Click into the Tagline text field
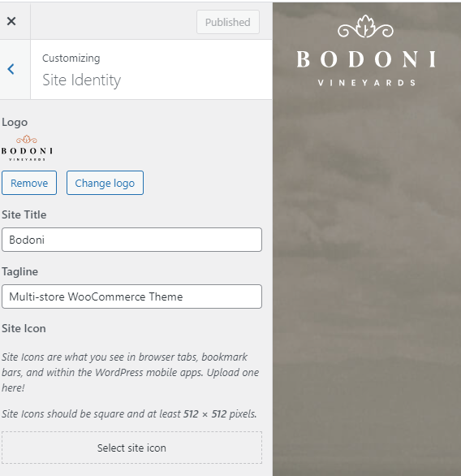The height and width of the screenshot is (476, 461). click(132, 296)
